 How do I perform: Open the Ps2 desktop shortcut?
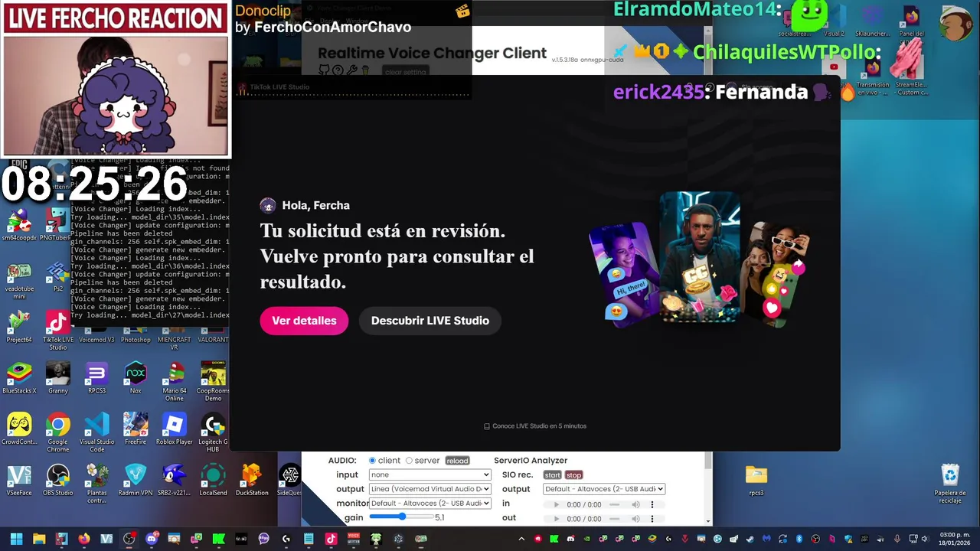(58, 276)
